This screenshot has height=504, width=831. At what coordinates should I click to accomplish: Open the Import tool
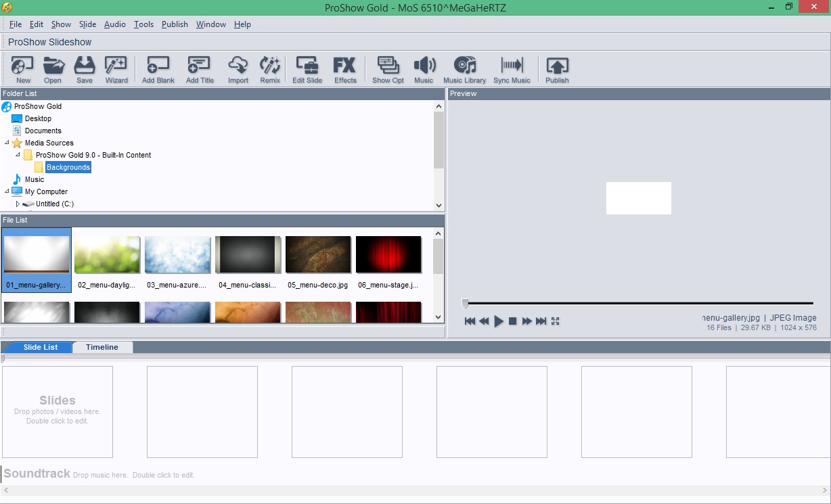point(238,70)
